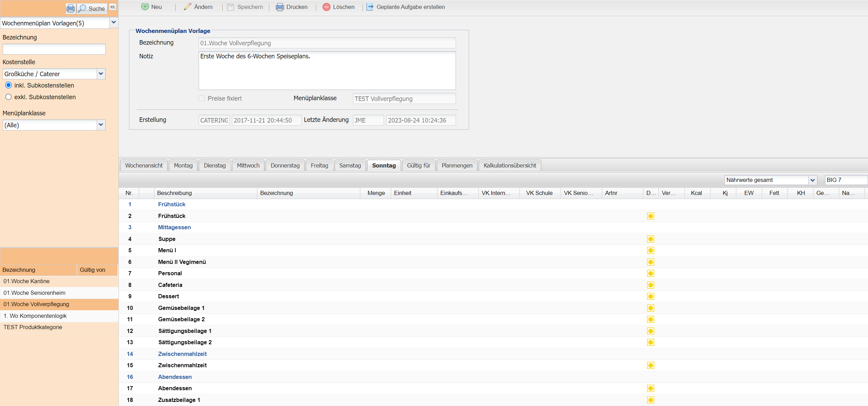Toggle the Preise fixiert checkbox

tap(202, 98)
